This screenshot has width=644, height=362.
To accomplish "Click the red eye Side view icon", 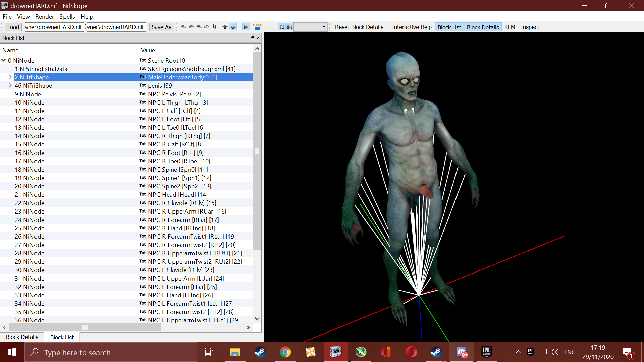I will pyautogui.click(x=199, y=27).
